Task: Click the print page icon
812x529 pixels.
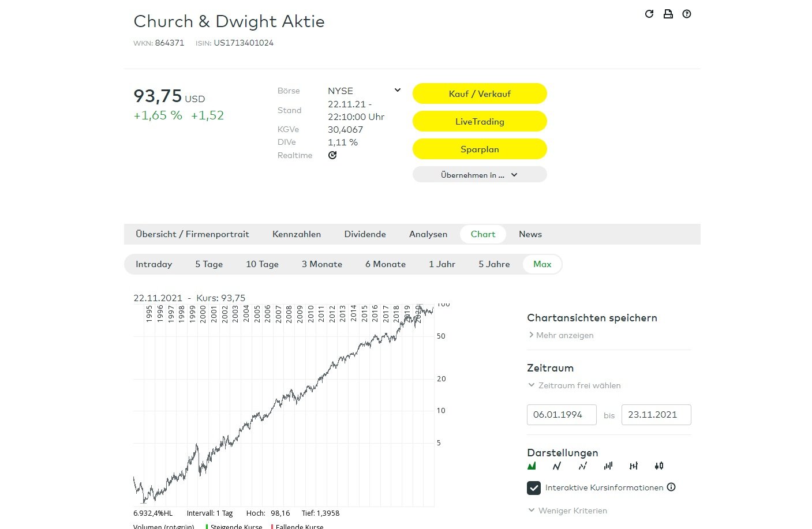Action: tap(668, 14)
